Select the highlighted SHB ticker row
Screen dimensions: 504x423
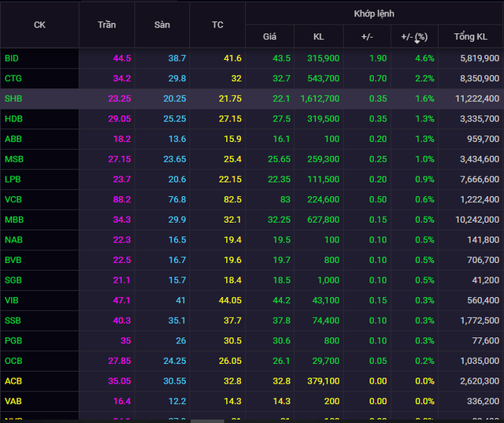click(x=13, y=98)
